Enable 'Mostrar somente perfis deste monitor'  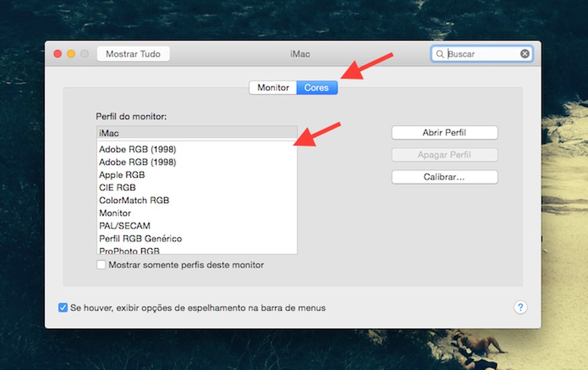tap(101, 265)
